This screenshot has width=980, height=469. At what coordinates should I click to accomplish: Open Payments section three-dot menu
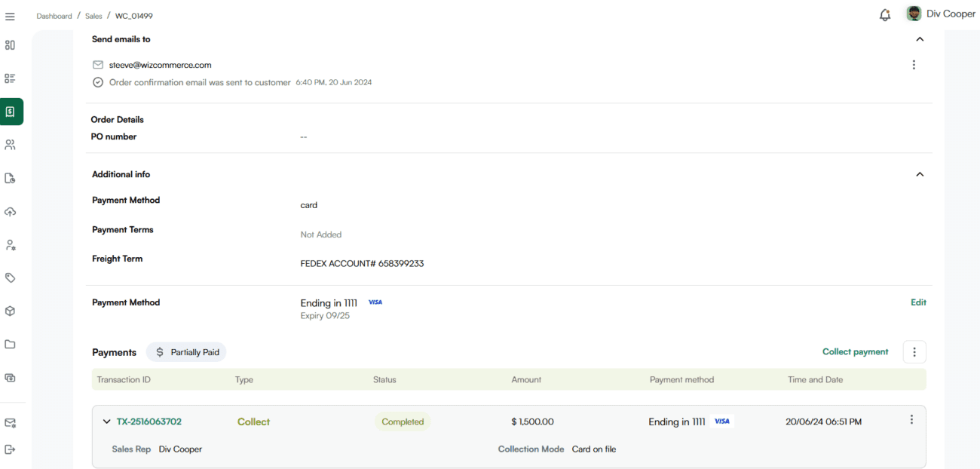click(x=914, y=352)
